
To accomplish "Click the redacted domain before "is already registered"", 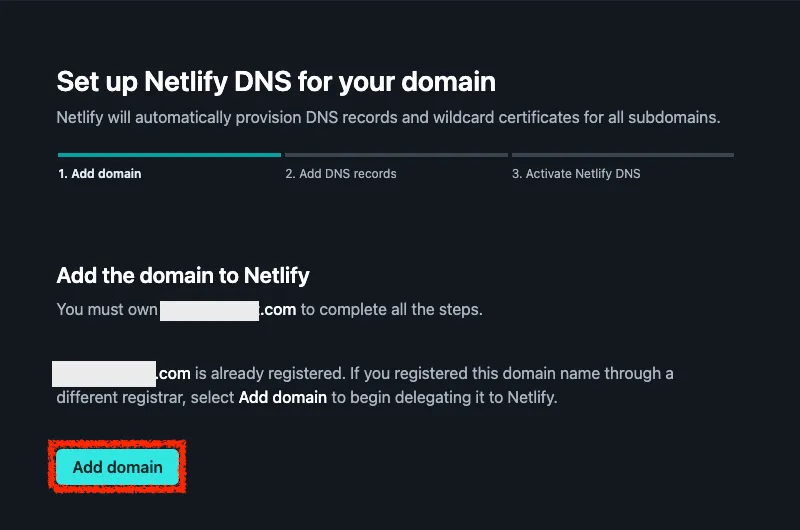I will [x=104, y=374].
